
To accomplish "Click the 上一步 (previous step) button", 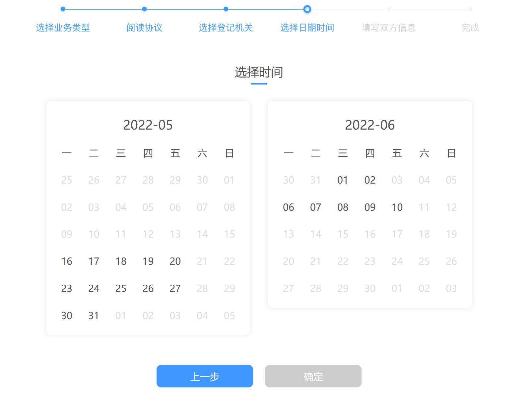I will [x=205, y=376].
